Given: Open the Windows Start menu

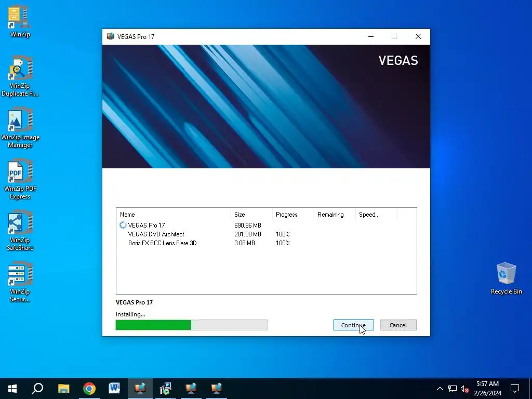Looking at the screenshot, I should (x=12, y=389).
